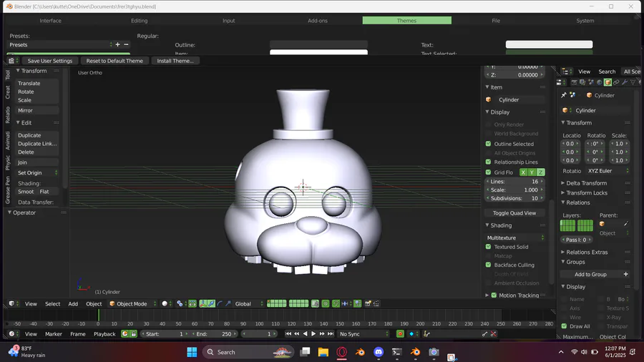The height and width of the screenshot is (362, 644).
Task: Open the 3D viewport editor type icon
Action: click(x=11, y=304)
